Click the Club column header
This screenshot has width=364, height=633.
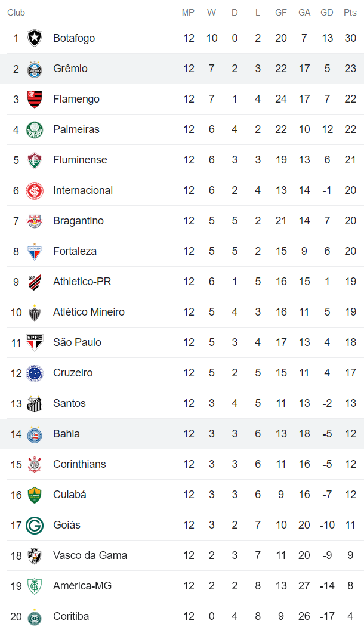click(16, 11)
